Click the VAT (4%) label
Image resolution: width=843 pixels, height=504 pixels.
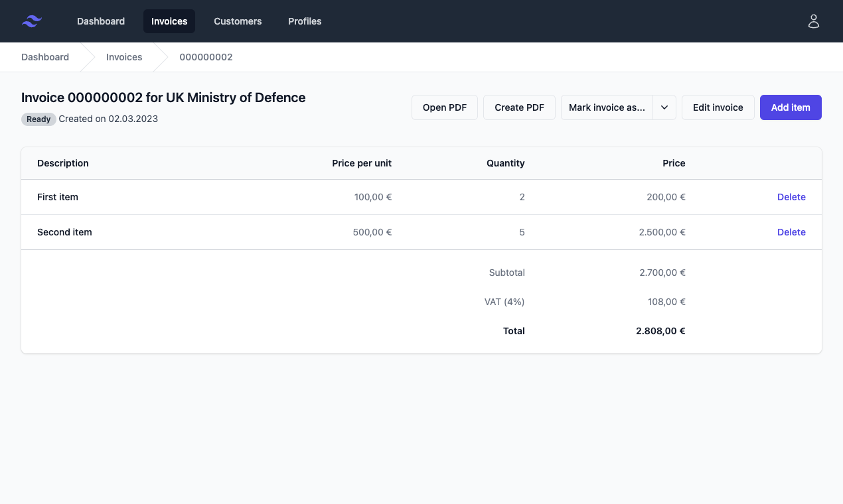[x=504, y=302]
